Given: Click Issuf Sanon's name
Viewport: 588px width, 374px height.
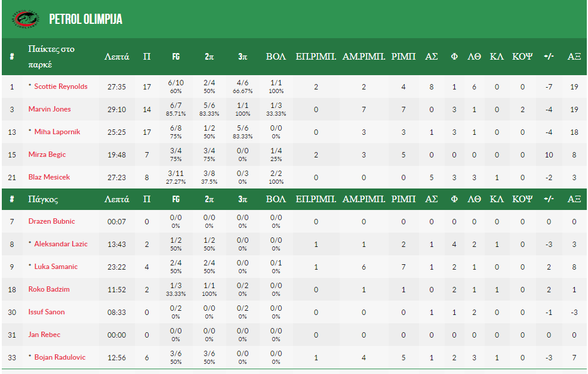Looking at the screenshot, I should (47, 312).
